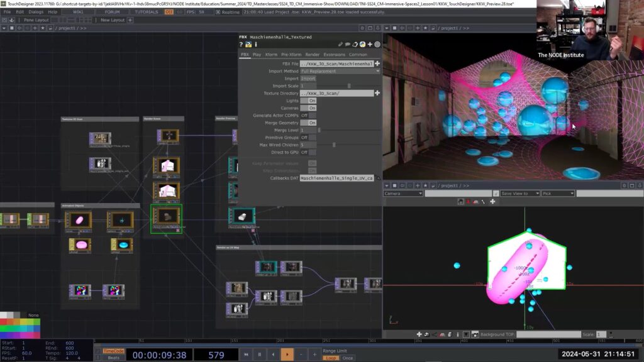Click the Python help icon in parameters
This screenshot has height=362, width=644.
[248, 45]
